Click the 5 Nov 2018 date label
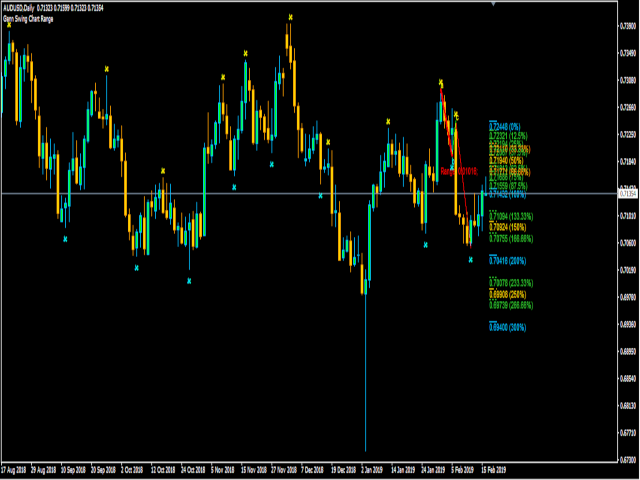Image resolution: width=640 pixels, height=480 pixels. pyautogui.click(x=222, y=470)
